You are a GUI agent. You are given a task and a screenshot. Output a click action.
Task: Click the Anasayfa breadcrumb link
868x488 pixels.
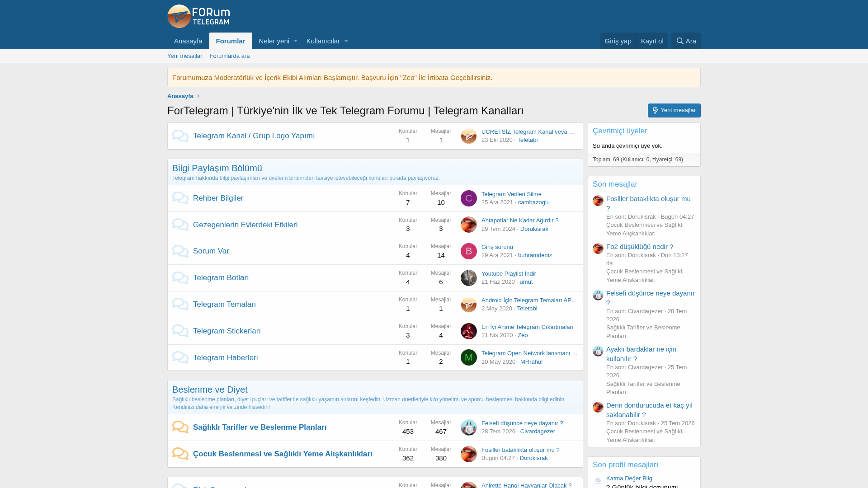pos(180,96)
